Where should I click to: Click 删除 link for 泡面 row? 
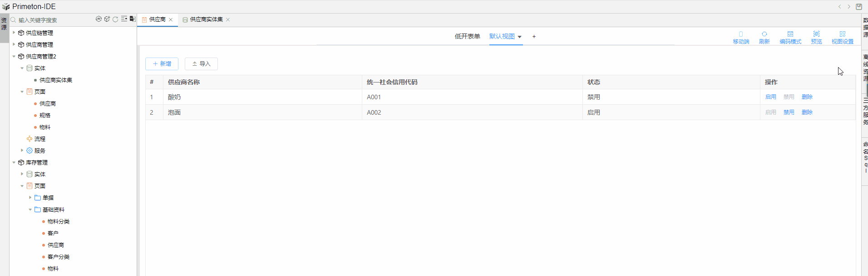[x=807, y=112]
